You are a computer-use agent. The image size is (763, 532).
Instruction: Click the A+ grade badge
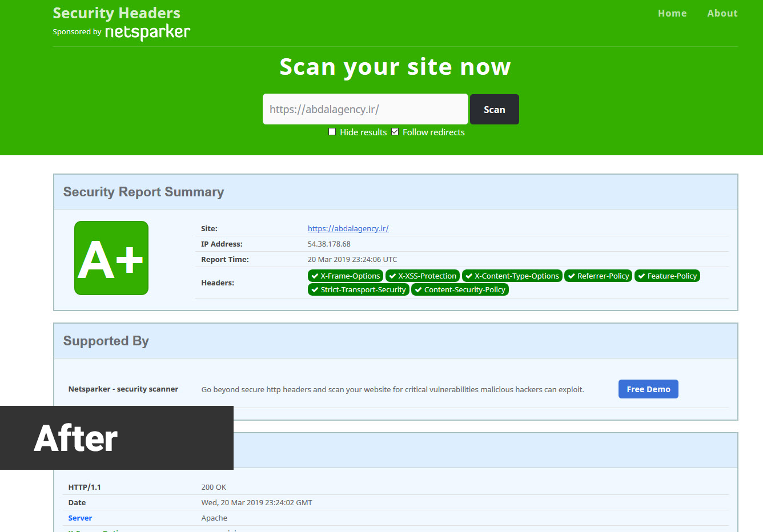(111, 258)
